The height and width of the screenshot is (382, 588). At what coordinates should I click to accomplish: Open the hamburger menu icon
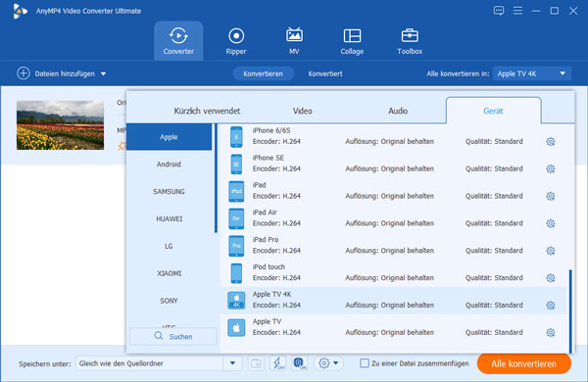tap(517, 11)
